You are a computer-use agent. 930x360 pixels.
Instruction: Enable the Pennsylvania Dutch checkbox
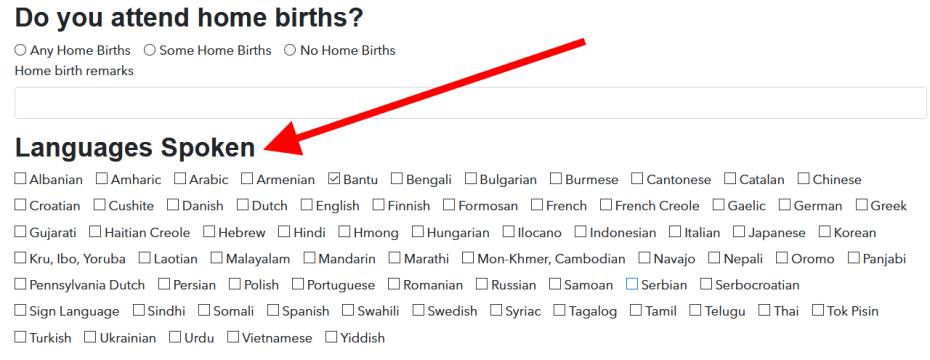pos(20,284)
